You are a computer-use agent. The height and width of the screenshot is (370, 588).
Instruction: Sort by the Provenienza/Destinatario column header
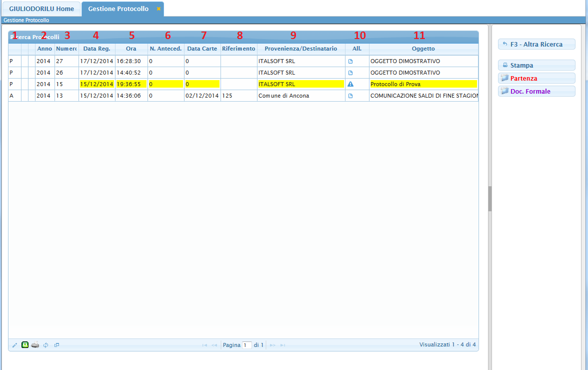(301, 49)
